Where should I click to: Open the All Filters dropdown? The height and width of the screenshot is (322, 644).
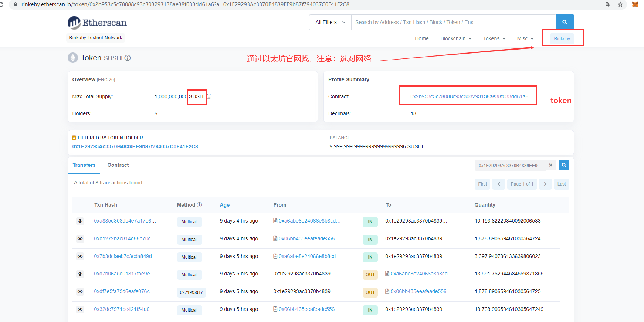[x=330, y=22]
